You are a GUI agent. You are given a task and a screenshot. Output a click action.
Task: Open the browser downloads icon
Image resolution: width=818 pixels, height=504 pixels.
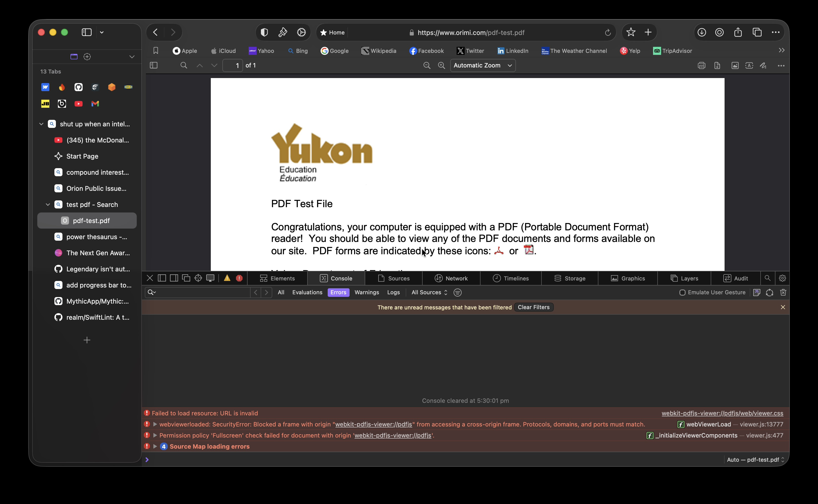click(x=702, y=32)
